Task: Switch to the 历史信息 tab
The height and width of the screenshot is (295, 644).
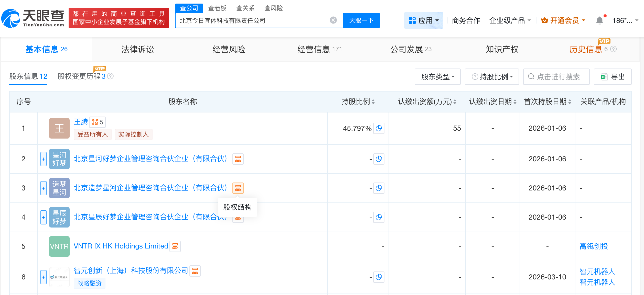Action: [586, 49]
